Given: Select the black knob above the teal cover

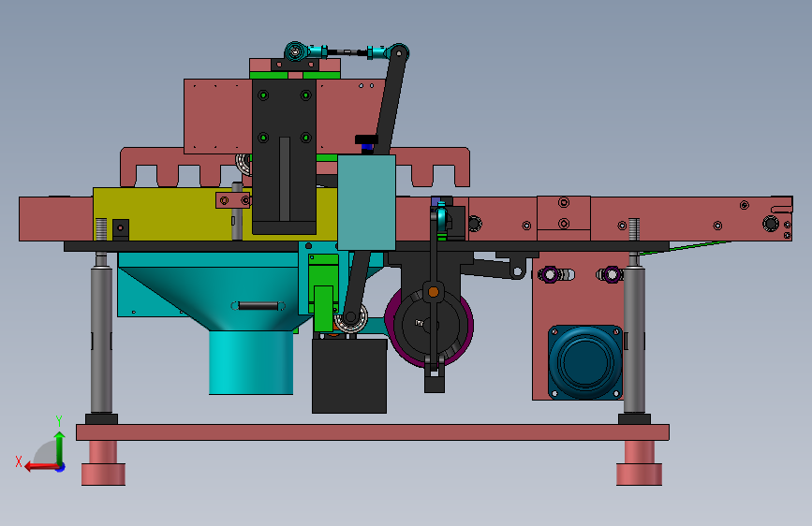Looking at the screenshot, I should coord(366,139).
